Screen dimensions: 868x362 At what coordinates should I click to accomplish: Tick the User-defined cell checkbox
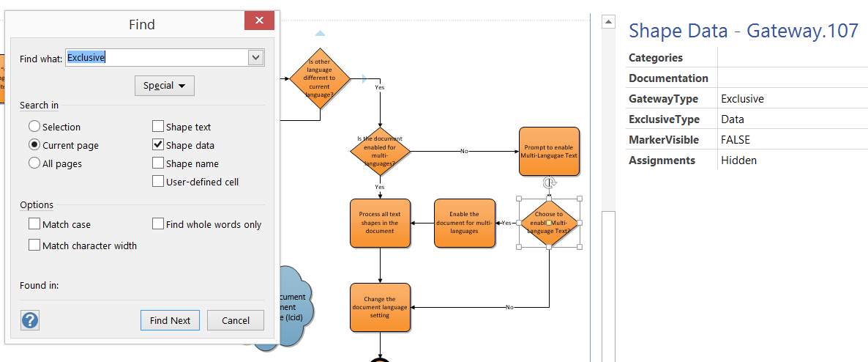[x=158, y=181]
